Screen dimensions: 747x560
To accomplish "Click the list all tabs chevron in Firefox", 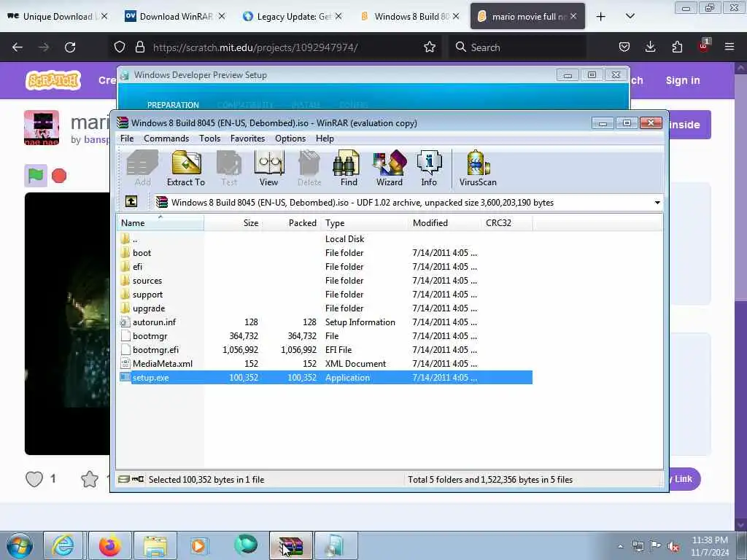I will pos(630,16).
